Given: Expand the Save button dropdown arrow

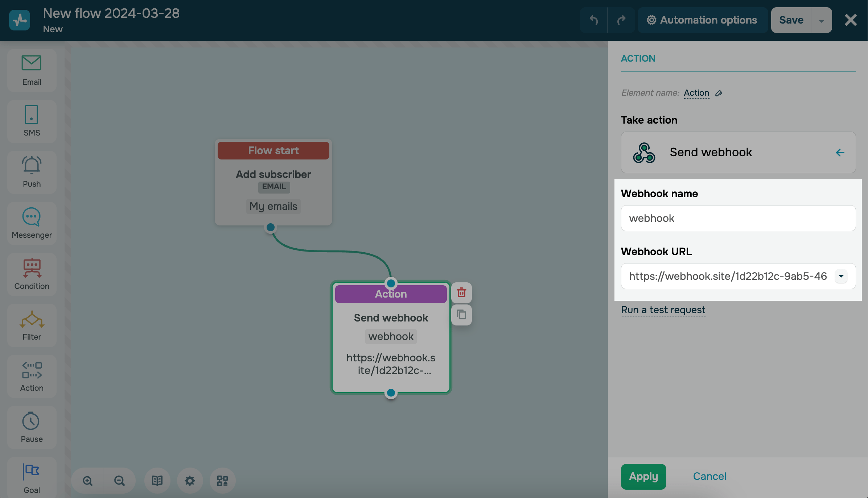Looking at the screenshot, I should (x=821, y=20).
